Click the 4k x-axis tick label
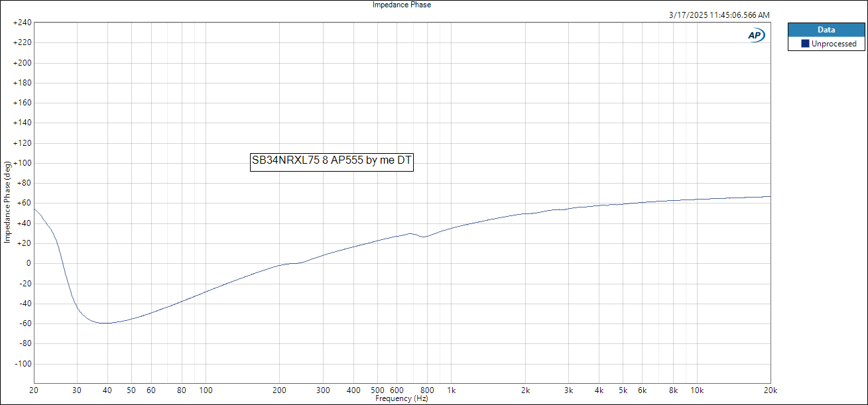868x405 pixels. click(599, 390)
